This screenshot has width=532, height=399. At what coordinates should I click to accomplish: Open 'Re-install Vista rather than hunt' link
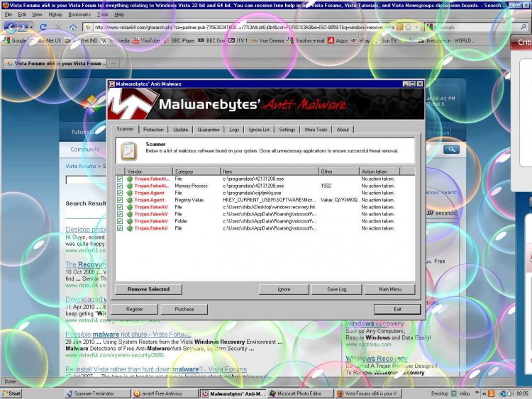point(156,369)
